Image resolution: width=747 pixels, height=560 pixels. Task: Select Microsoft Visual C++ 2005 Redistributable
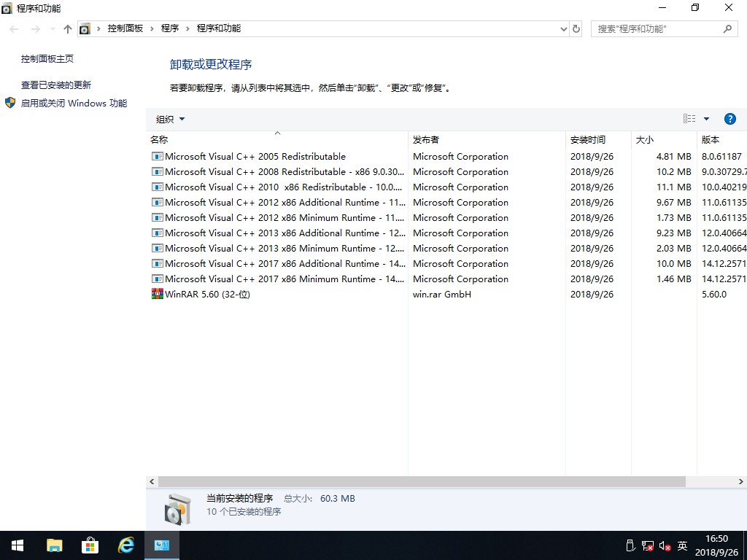(255, 156)
